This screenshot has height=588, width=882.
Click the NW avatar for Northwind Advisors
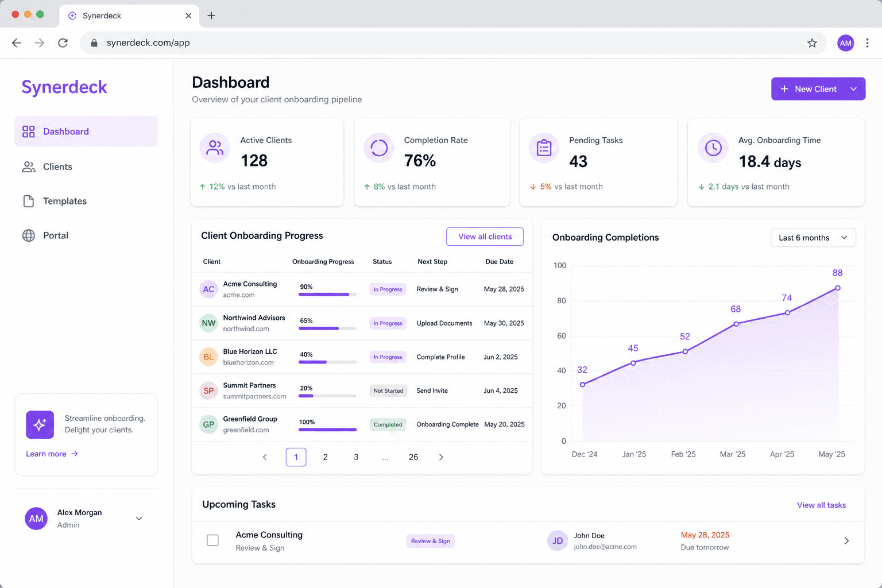click(x=208, y=323)
